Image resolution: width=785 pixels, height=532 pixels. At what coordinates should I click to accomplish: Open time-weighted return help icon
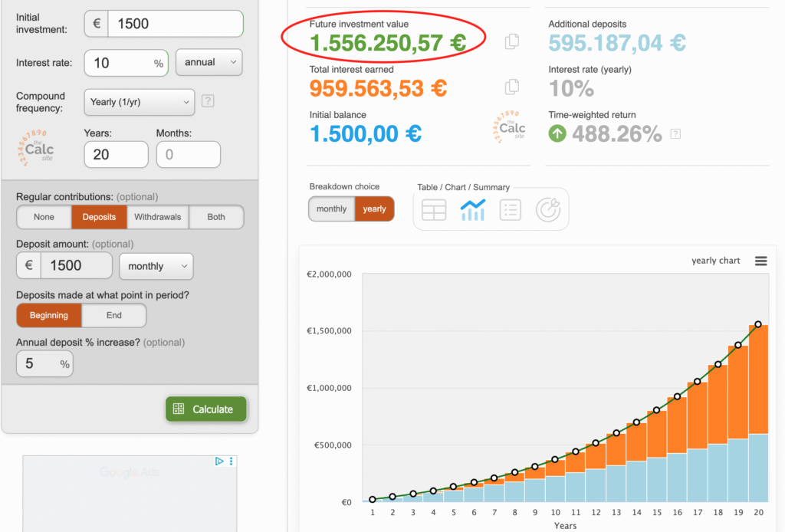[x=675, y=134]
